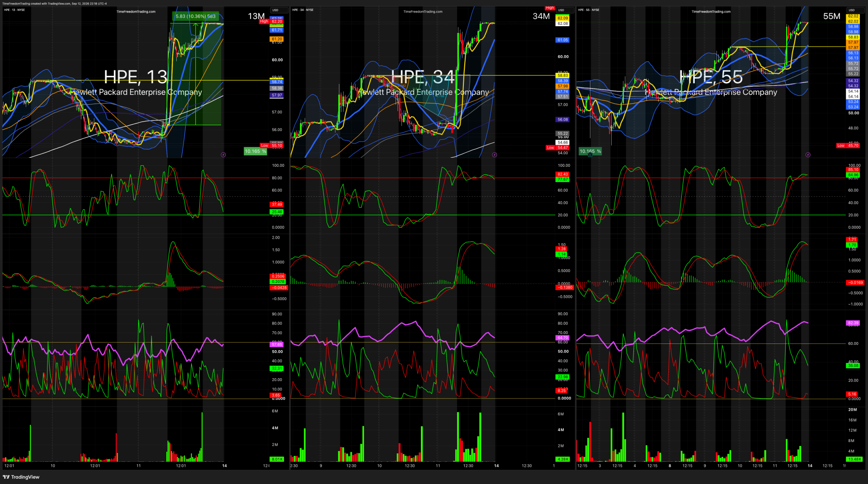Open TimeFreedomTrading.com link on the 34M chart
The image size is (868, 484).
point(423,12)
